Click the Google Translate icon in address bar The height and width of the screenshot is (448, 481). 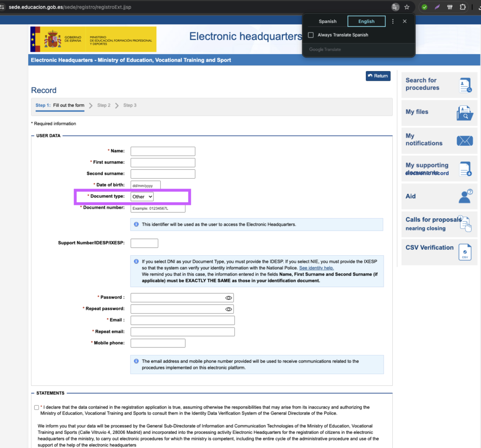click(x=396, y=7)
